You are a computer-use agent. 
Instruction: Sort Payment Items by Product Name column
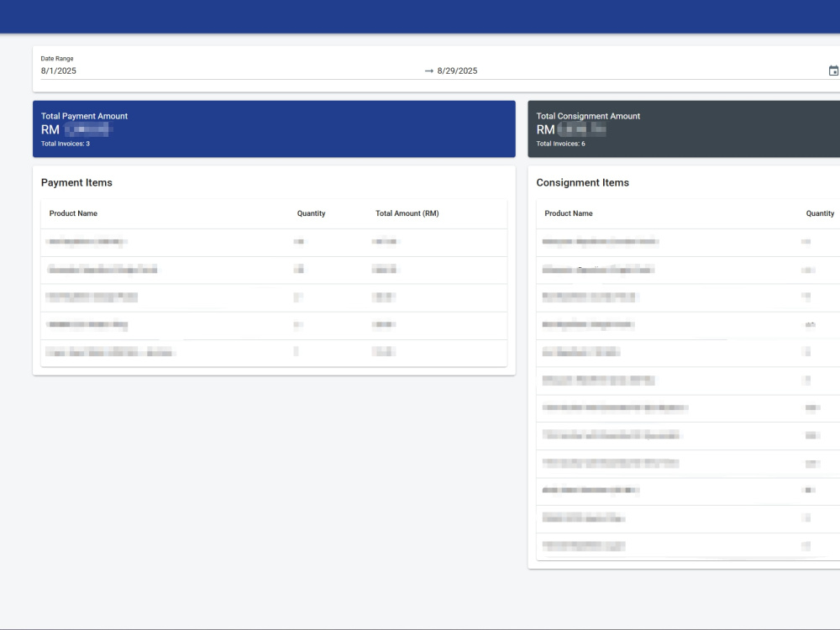coord(73,213)
